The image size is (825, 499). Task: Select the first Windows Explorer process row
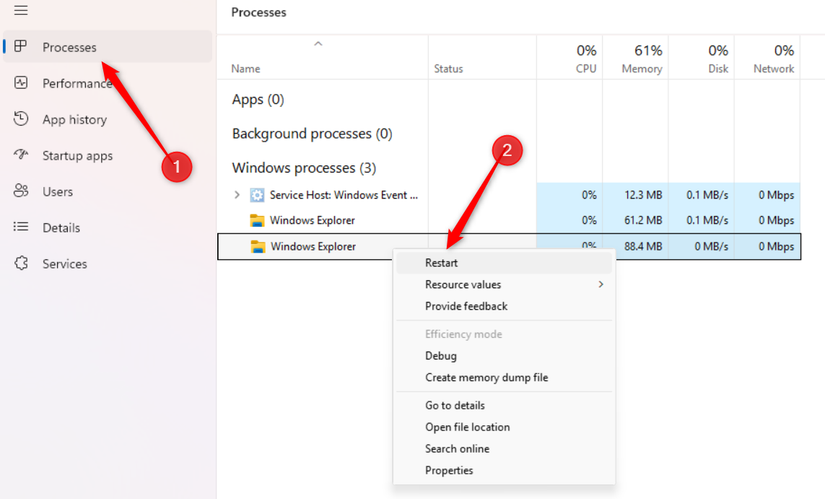tap(312, 220)
